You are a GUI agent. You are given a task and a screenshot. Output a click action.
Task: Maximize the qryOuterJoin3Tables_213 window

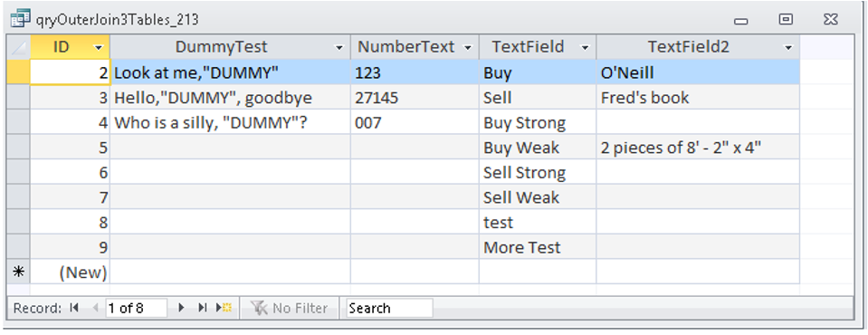[x=786, y=20]
